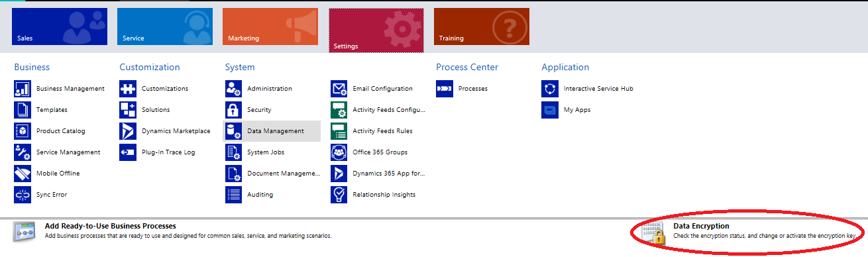View System Jobs link
The image size is (868, 257).
pos(266,152)
